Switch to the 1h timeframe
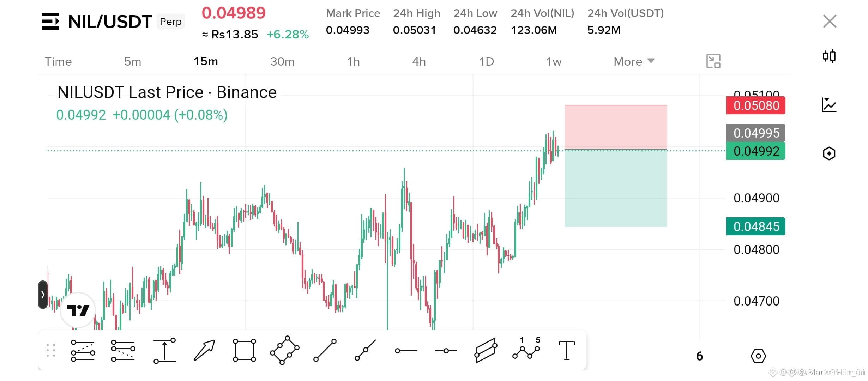 [x=353, y=61]
